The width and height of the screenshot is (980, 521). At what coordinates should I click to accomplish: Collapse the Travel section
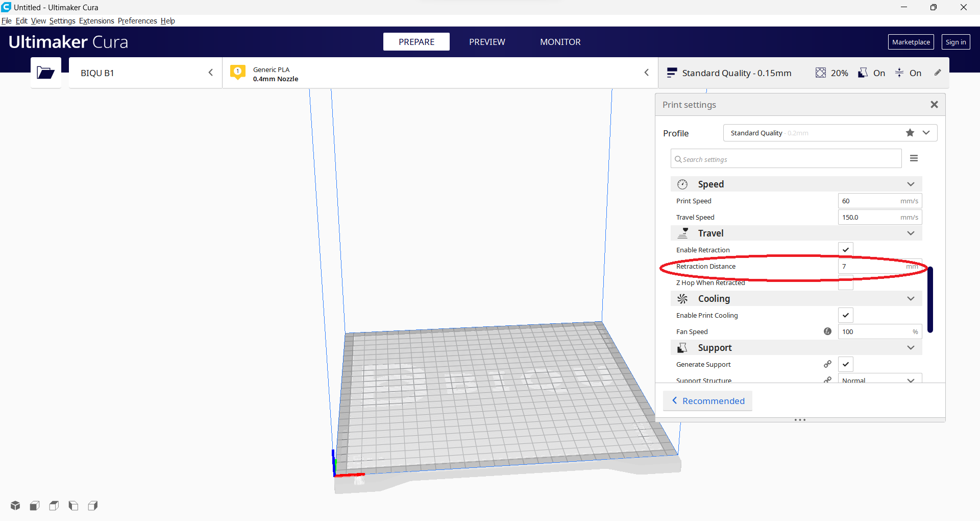coord(911,233)
